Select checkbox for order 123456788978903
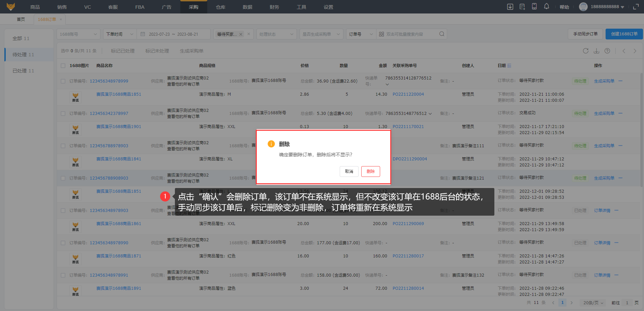Screen dimensions: 644x311 pos(63,146)
